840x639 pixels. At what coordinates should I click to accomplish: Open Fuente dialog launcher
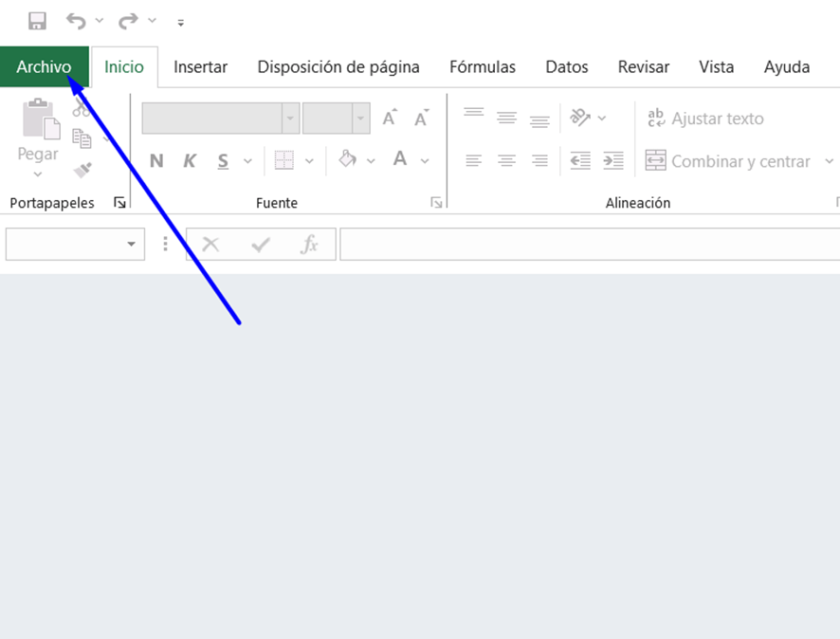436,203
